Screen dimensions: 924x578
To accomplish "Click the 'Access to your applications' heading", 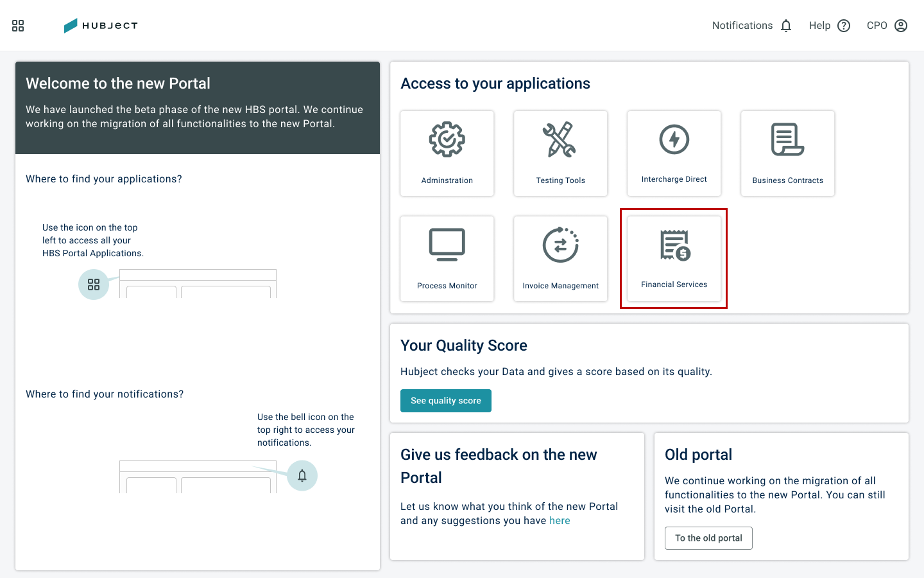I will (x=495, y=83).
